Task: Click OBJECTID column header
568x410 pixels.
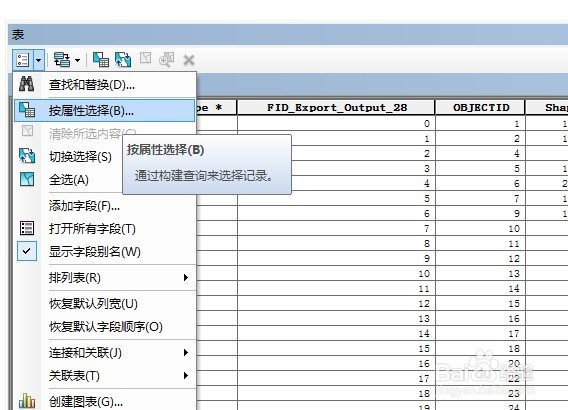Action: pos(480,108)
